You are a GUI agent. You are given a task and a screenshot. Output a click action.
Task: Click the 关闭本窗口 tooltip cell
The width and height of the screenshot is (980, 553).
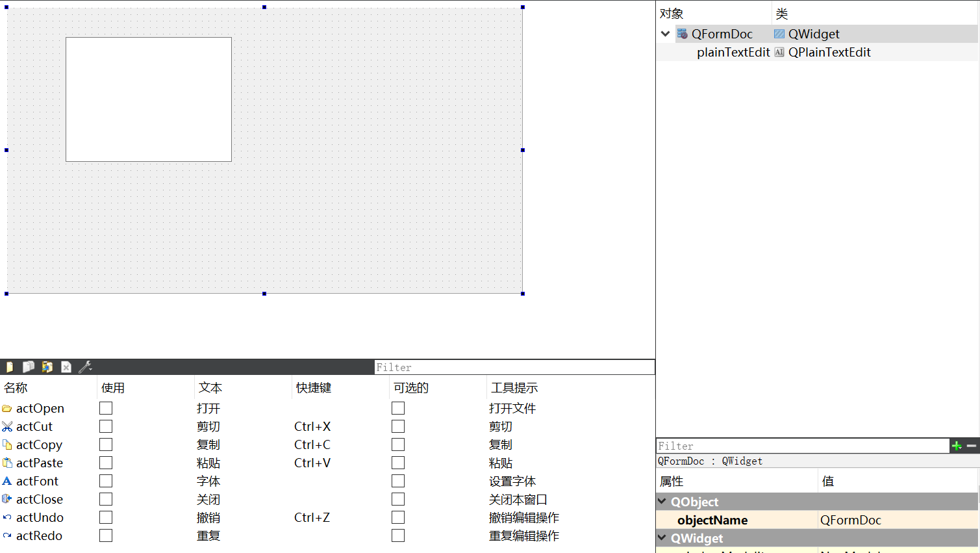point(518,500)
